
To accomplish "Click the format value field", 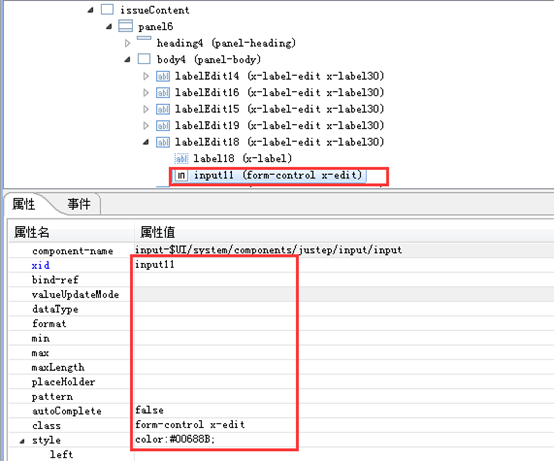I will click(x=344, y=324).
